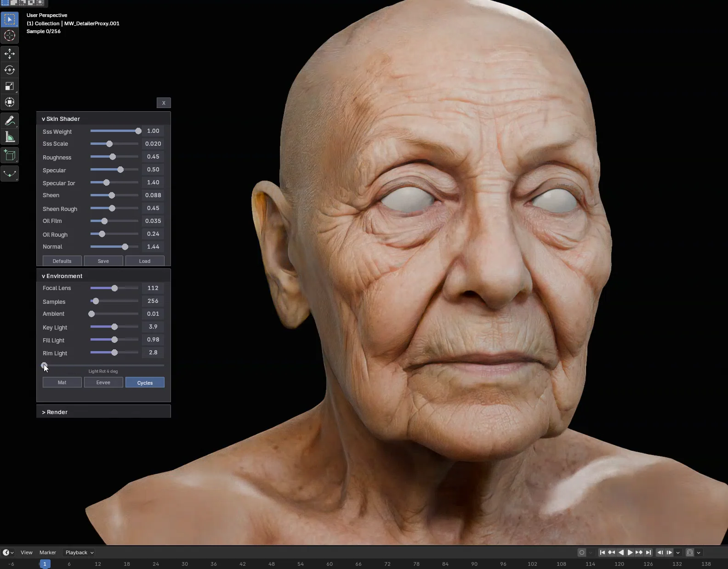Image resolution: width=728 pixels, height=569 pixels.
Task: Step back one frame
Action: tap(660, 552)
